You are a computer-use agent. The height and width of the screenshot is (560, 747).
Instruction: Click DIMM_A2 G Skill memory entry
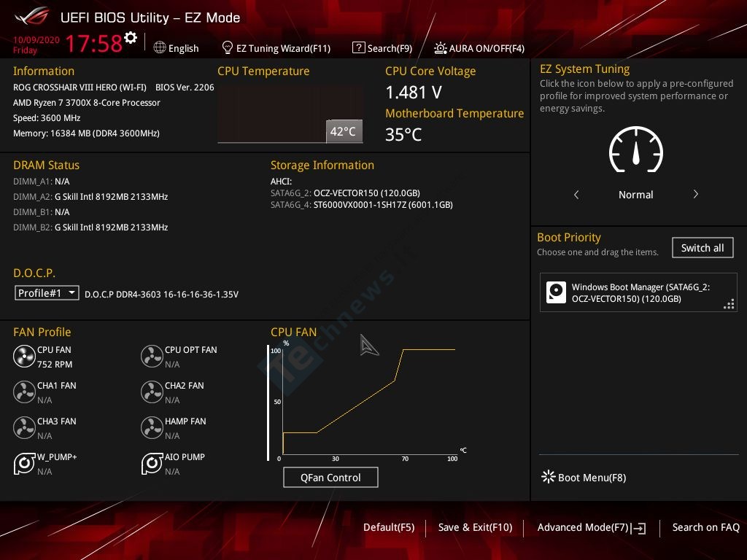click(90, 197)
